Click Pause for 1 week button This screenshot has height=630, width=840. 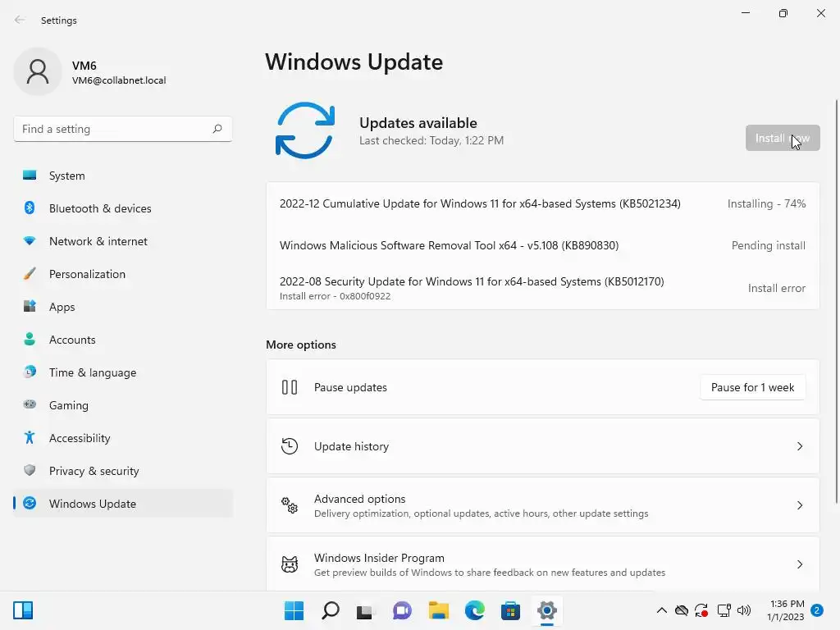point(753,387)
